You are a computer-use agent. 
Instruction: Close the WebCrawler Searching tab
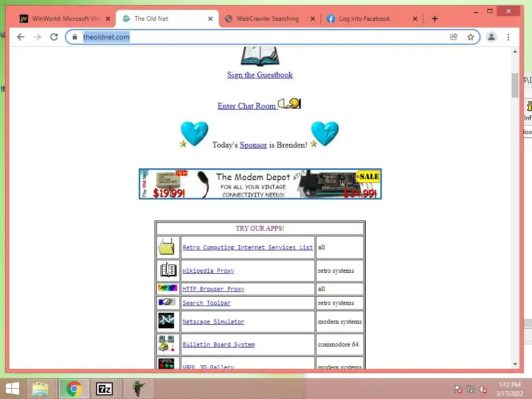click(312, 19)
